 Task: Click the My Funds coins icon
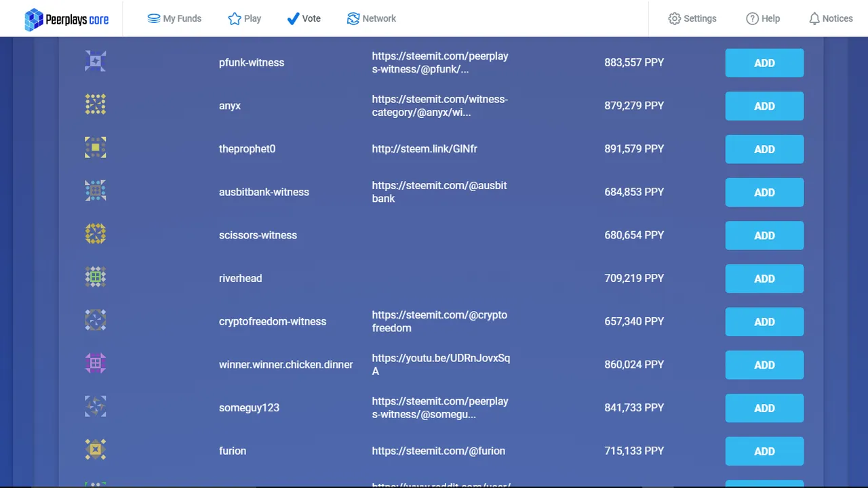(154, 18)
